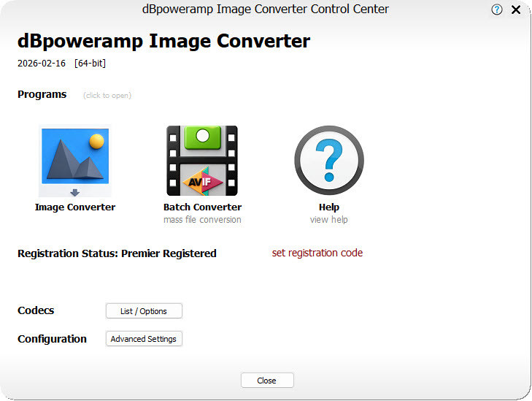Click the "dBpoweramp Image Converter" main heading
Screen dimensions: 532x401
tap(163, 41)
